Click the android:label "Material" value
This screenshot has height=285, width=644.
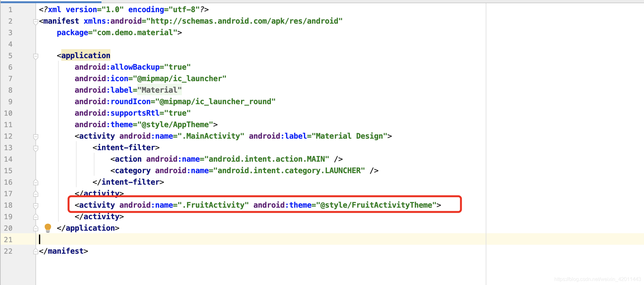coord(159,90)
